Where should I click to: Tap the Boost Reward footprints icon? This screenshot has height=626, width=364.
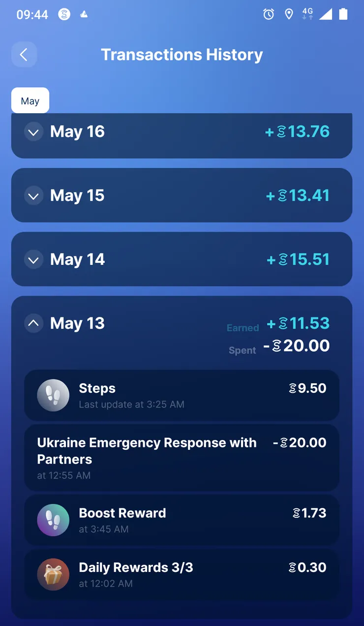53,520
